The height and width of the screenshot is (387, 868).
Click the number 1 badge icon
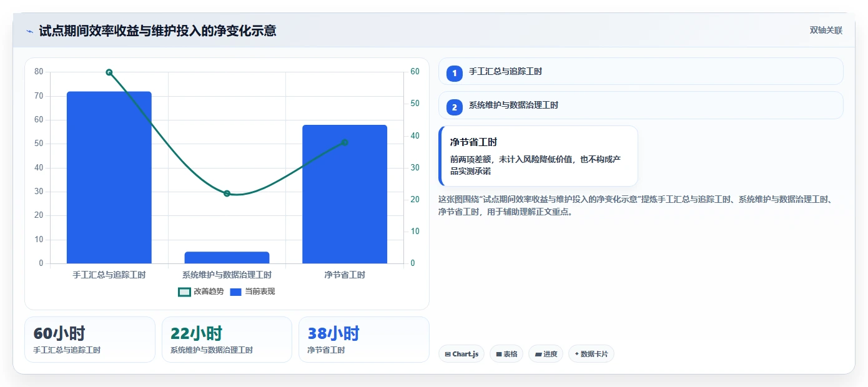(x=455, y=73)
